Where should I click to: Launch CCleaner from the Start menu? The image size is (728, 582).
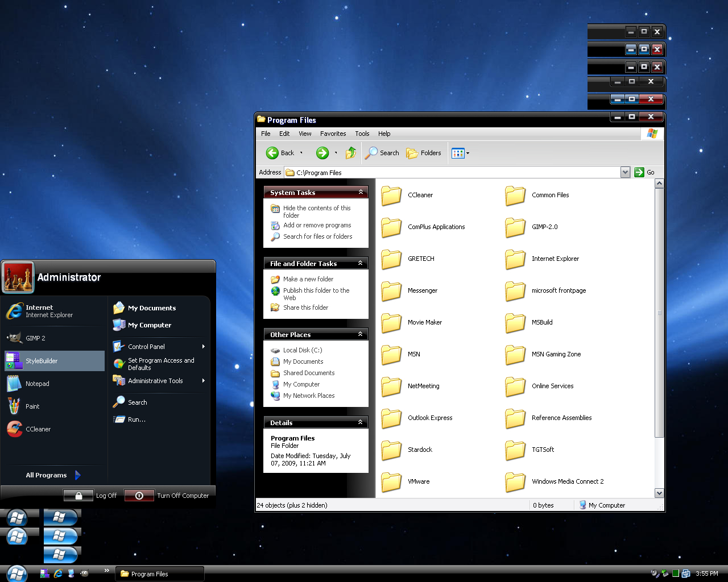[x=55, y=429]
